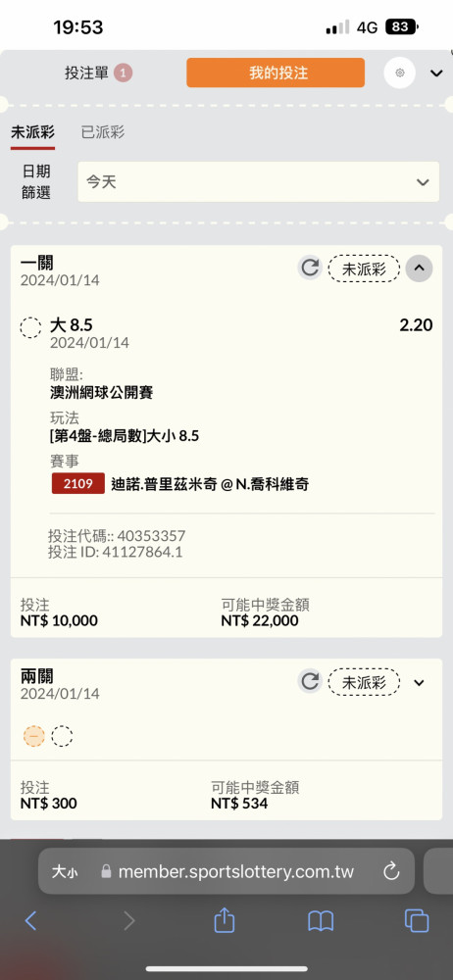
Task: Collapse the 一關 bet details chevron
Action: (x=420, y=269)
